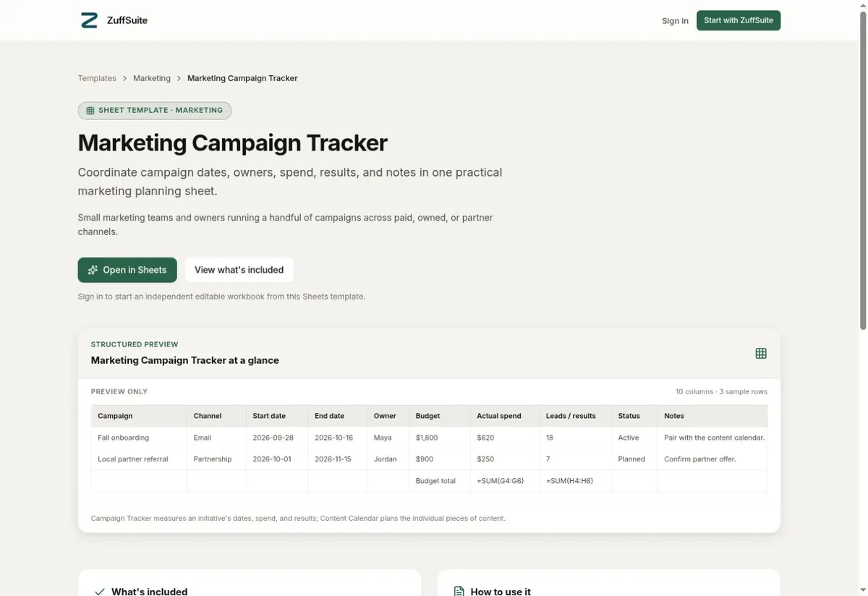The height and width of the screenshot is (596, 868).
Task: Click the $620 actual spend cell
Action: [505, 438]
